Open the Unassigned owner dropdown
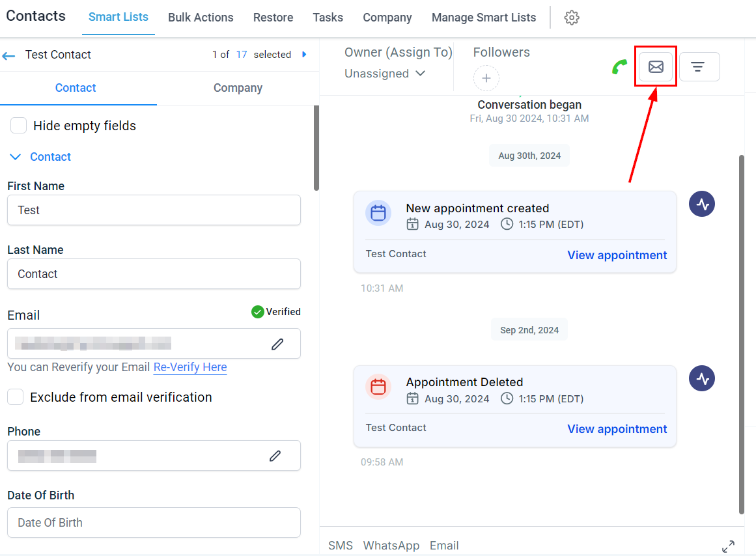Screen dimensions: 756x556 point(385,74)
